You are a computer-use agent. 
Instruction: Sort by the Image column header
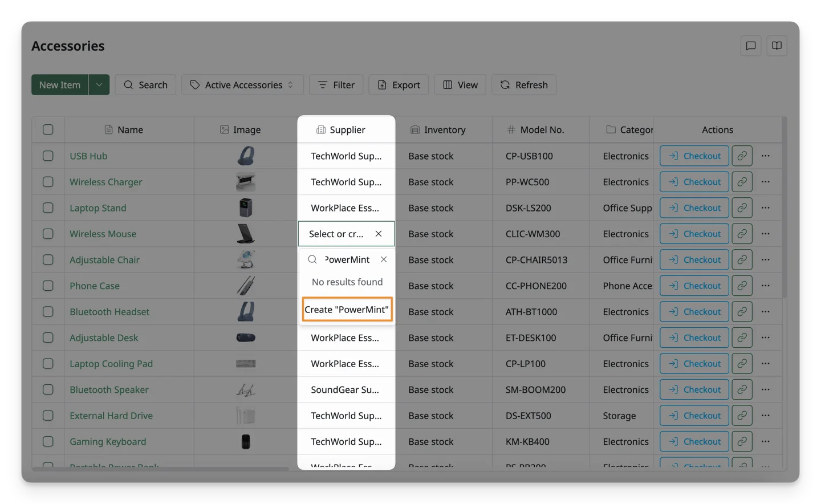[246, 129]
